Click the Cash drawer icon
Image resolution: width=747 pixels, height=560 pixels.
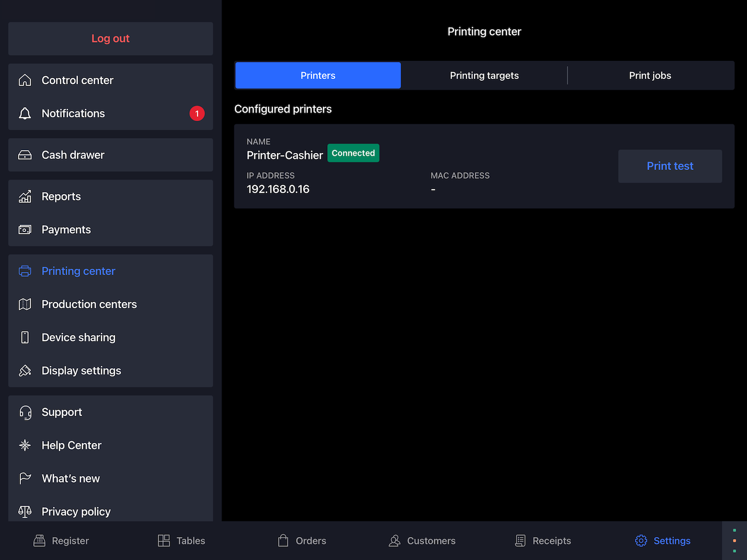(x=25, y=155)
